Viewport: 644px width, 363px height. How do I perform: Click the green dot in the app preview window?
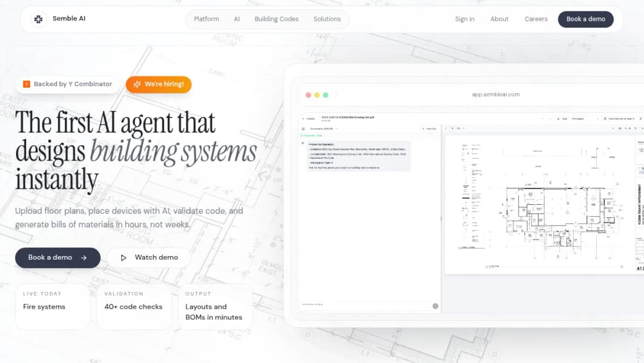326,95
